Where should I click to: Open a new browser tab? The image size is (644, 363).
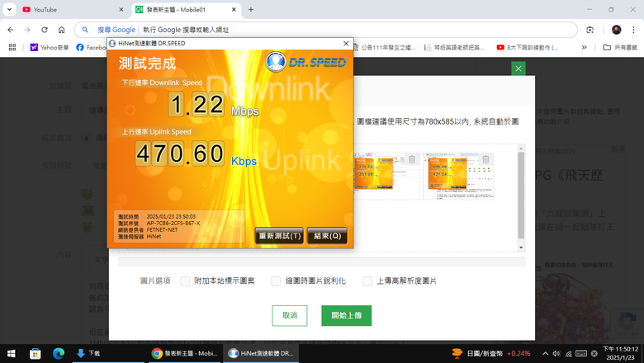click(x=251, y=9)
